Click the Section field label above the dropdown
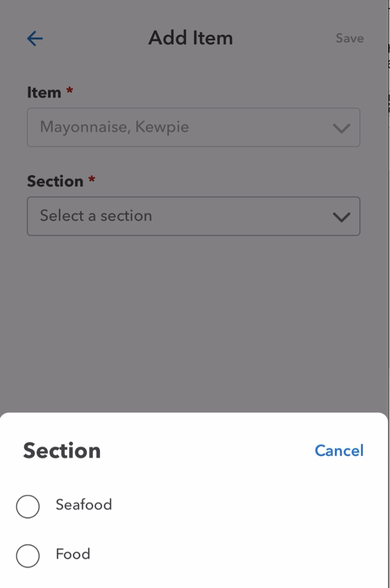390x588 pixels. (x=55, y=182)
